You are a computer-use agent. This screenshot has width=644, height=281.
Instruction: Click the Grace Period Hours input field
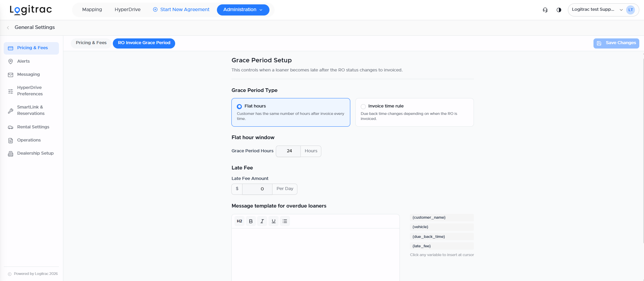(289, 151)
